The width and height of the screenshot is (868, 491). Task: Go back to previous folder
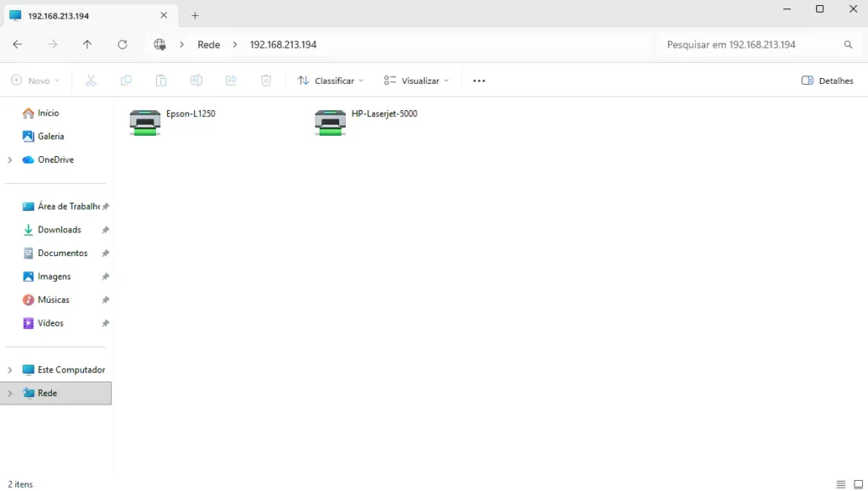(x=18, y=44)
